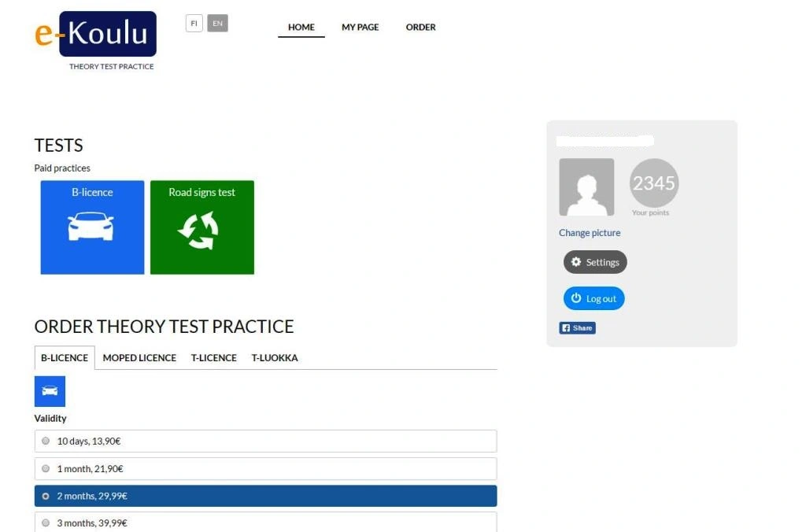This screenshot has height=532, width=806.
Task: Switch language to EN
Action: pyautogui.click(x=217, y=23)
